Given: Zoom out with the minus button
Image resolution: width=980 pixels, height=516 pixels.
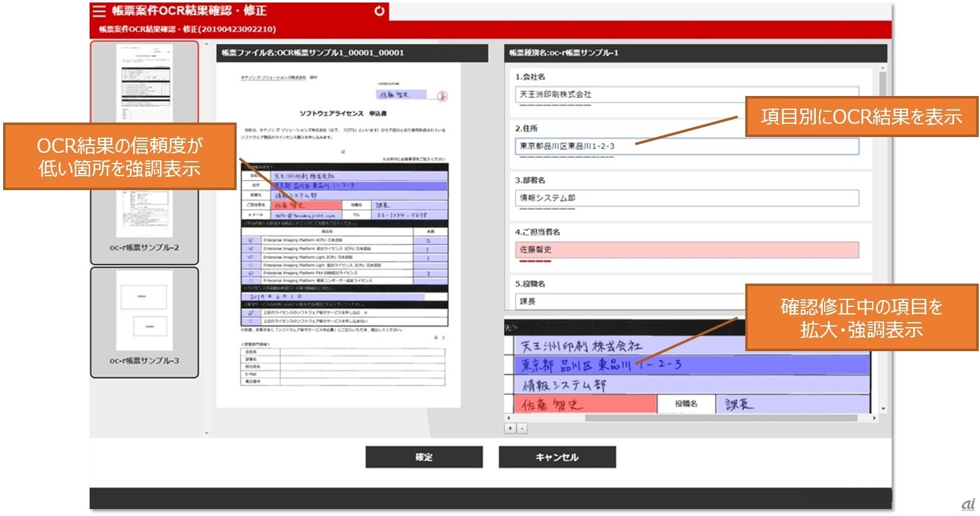Looking at the screenshot, I should [522, 428].
